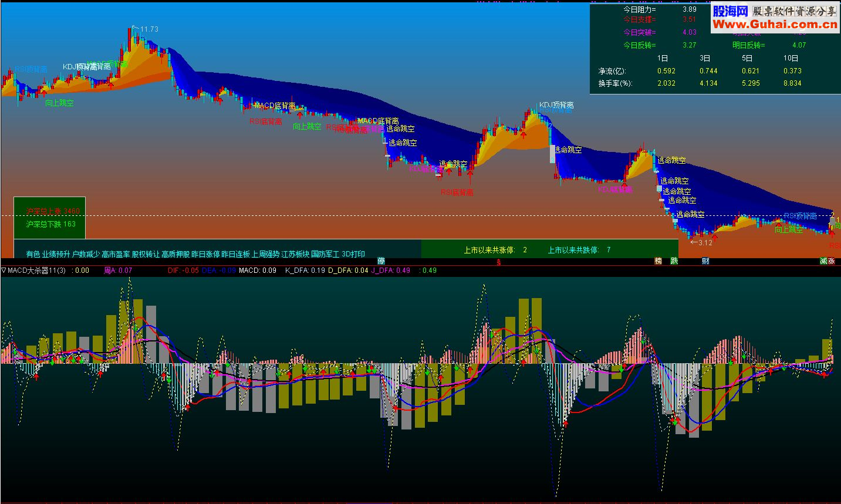
Task: Select the 昨日涨停 concept tag
Action: click(x=205, y=254)
